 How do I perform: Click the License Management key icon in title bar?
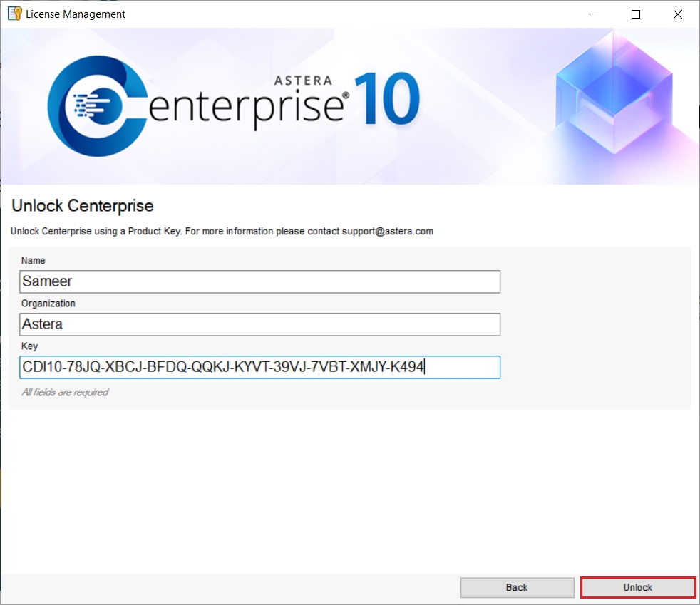pyautogui.click(x=14, y=14)
